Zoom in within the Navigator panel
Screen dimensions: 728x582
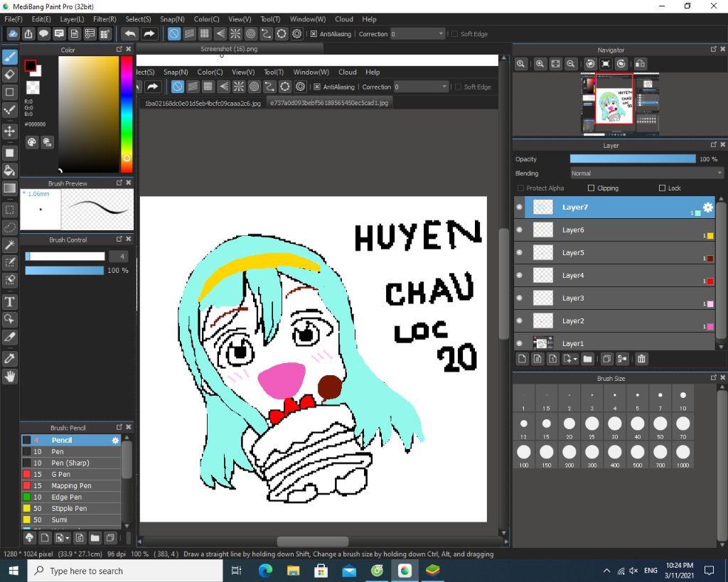[x=540, y=64]
